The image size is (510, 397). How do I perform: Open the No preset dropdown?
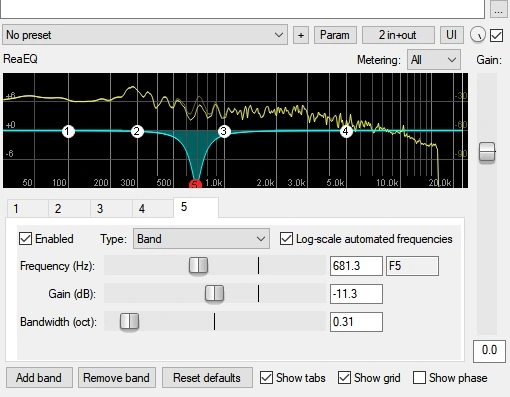pos(145,35)
